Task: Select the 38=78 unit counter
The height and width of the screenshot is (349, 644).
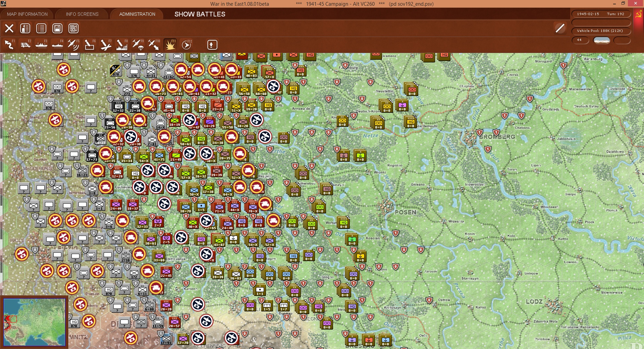Action: coord(185,207)
